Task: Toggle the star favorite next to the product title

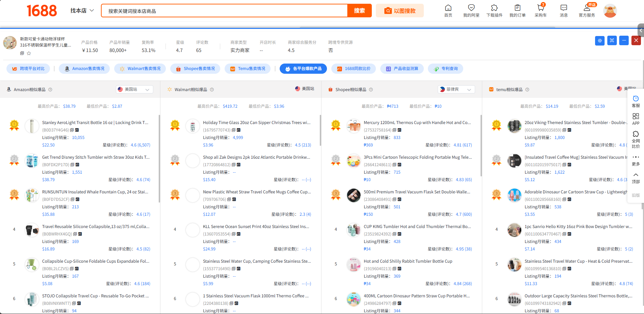Action: 29,53
